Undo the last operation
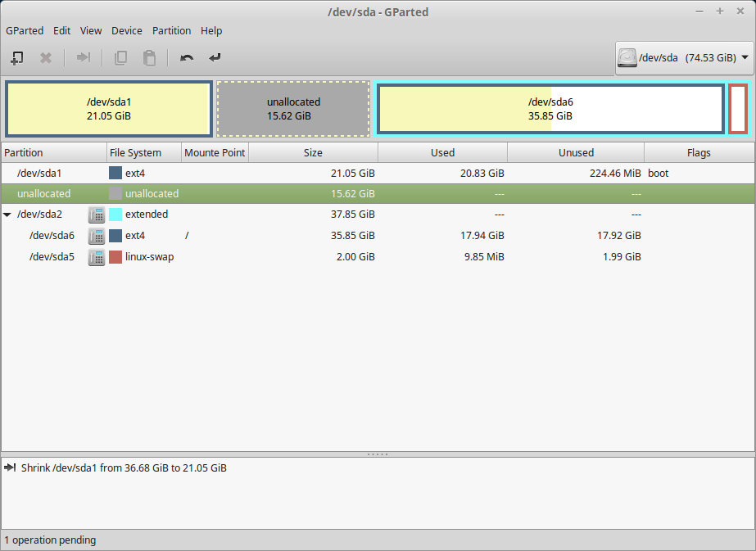This screenshot has width=756, height=551. click(x=187, y=58)
